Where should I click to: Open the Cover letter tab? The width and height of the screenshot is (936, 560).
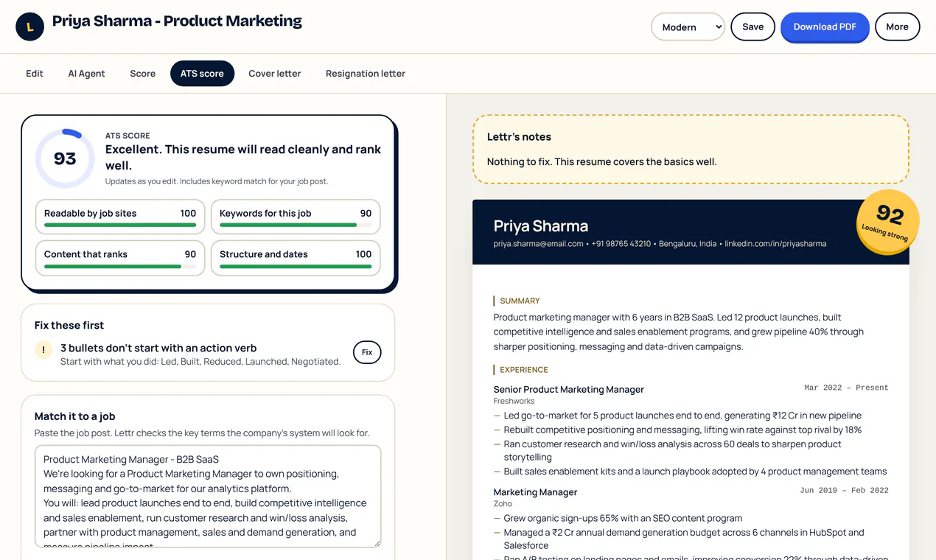coord(275,74)
